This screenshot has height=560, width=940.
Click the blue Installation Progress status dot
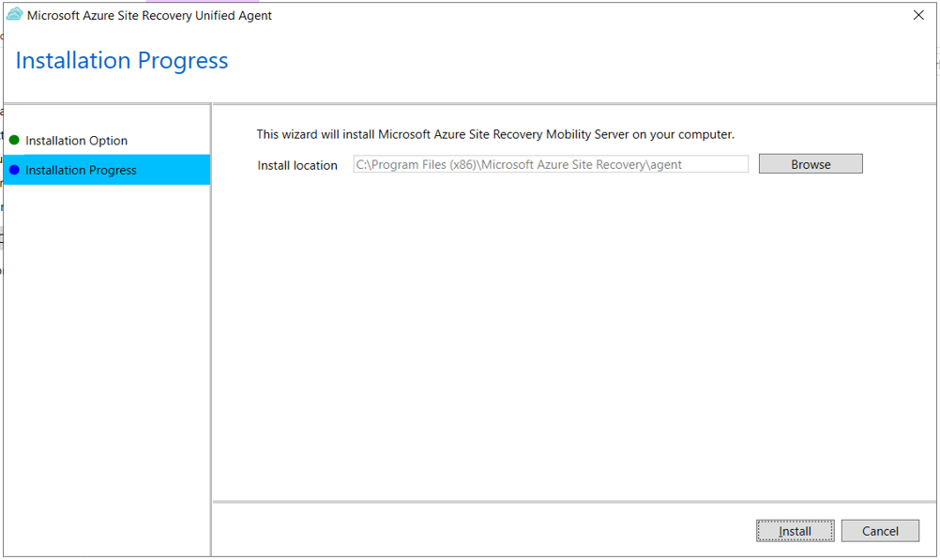[14, 170]
